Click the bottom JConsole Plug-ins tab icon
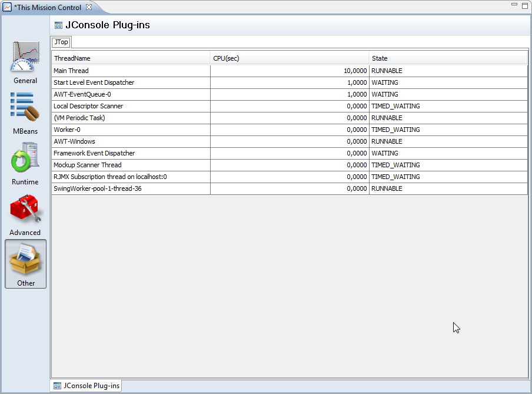Image resolution: width=532 pixels, height=394 pixels. click(58, 386)
